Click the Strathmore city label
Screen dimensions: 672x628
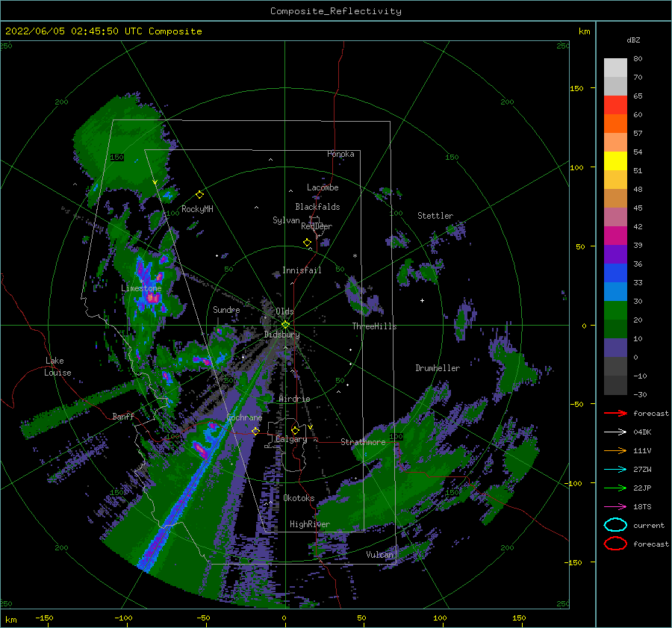363,442
